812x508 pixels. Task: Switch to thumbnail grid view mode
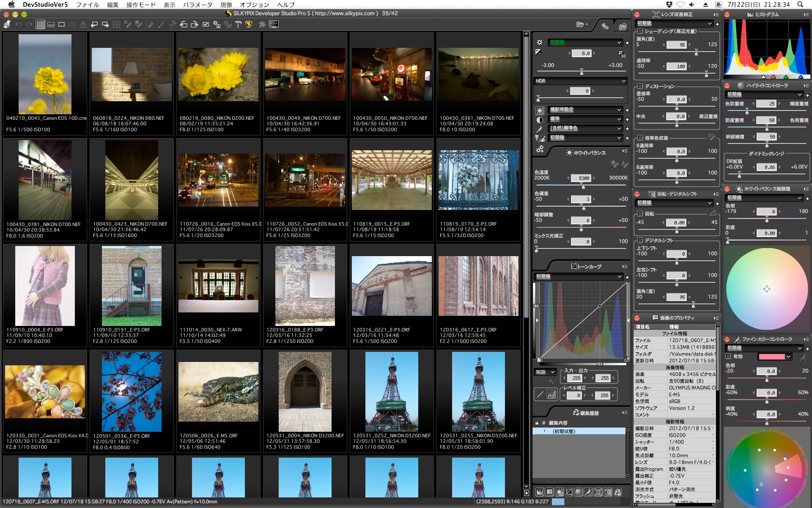coord(40,25)
